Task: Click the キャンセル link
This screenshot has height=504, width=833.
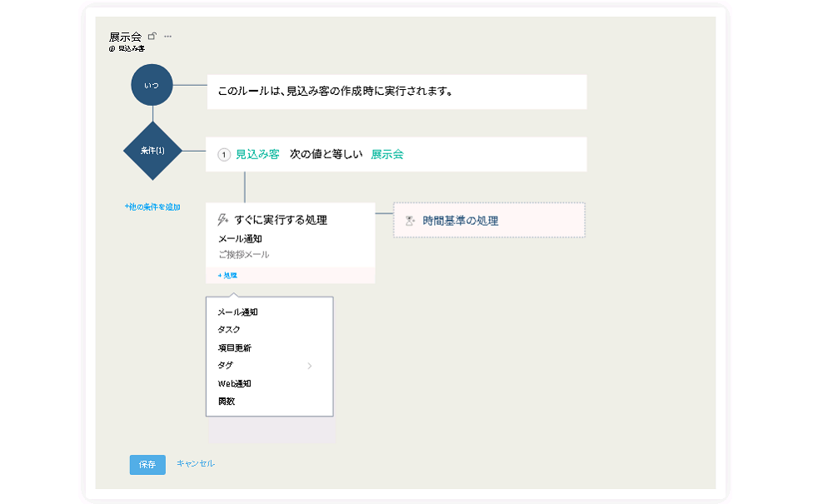Action: (196, 464)
